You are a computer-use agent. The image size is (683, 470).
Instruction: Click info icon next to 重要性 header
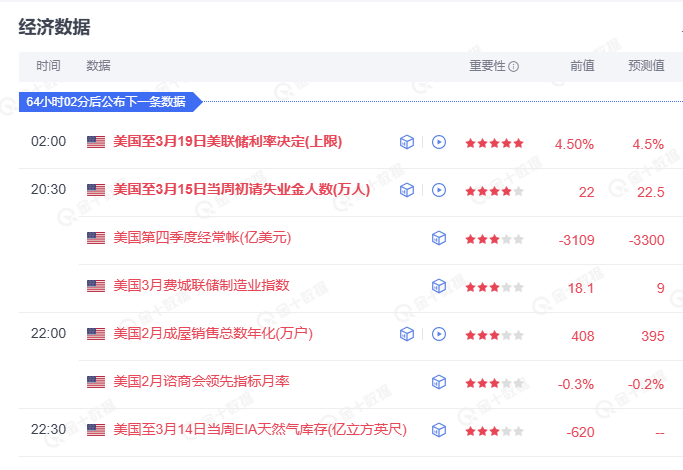coord(514,67)
